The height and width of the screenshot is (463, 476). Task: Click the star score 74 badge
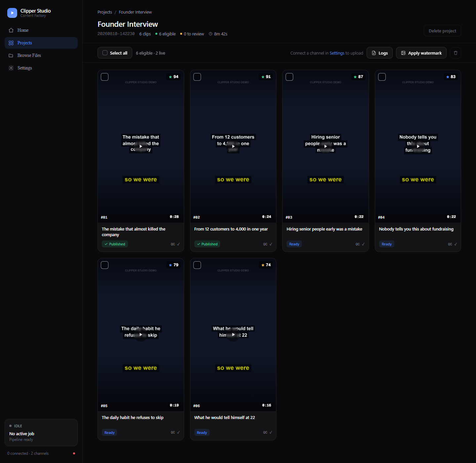(266, 265)
